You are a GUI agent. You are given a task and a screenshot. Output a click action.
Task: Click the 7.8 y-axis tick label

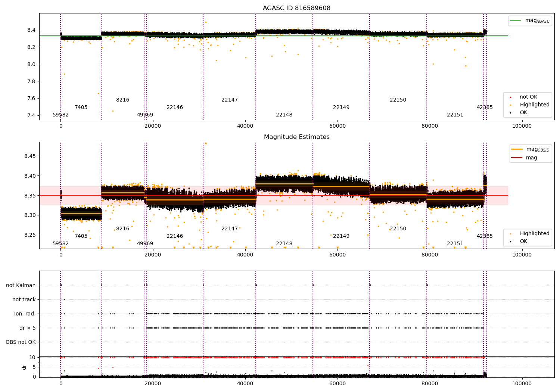31,81
